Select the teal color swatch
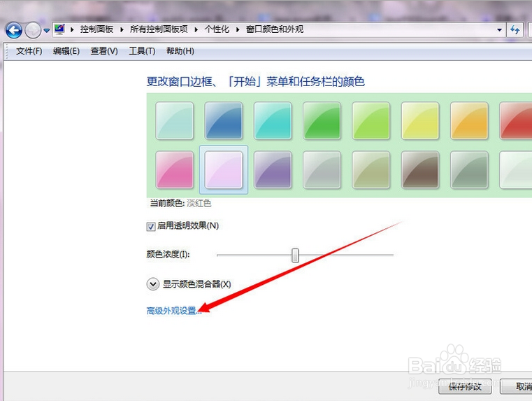The width and height of the screenshot is (532, 401). click(273, 120)
